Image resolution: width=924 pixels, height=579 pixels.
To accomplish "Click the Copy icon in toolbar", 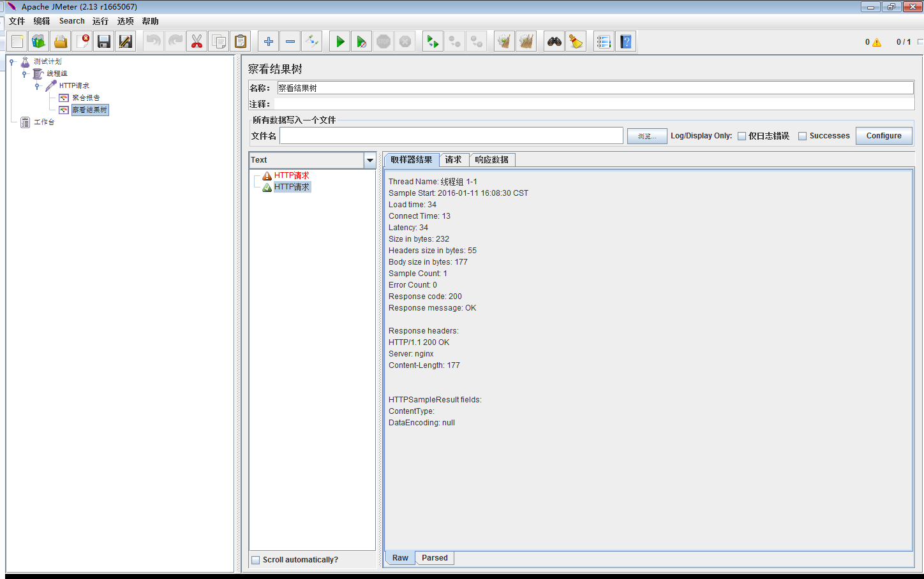I will 219,41.
